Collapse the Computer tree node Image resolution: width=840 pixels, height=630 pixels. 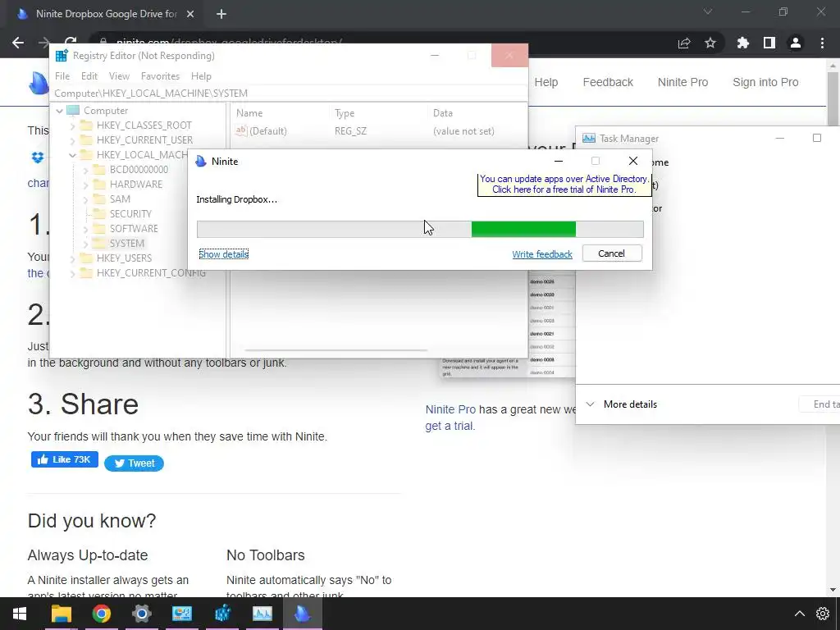click(x=59, y=111)
